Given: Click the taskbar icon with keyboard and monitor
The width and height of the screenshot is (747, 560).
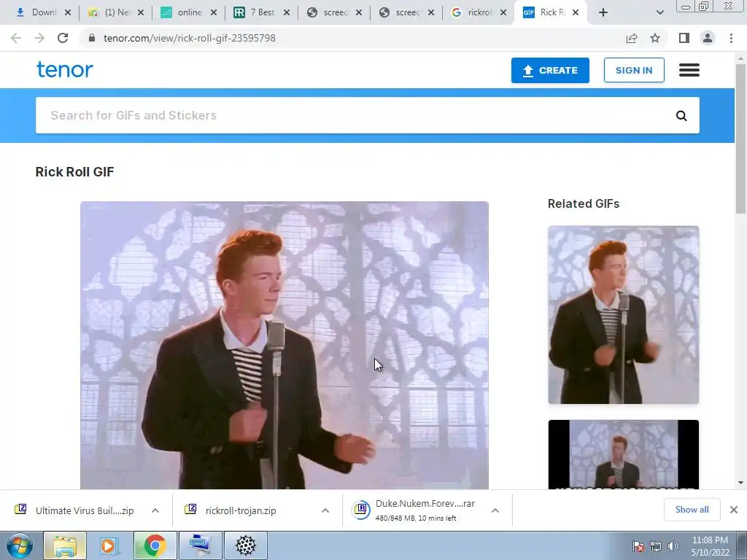Looking at the screenshot, I should 200,545.
